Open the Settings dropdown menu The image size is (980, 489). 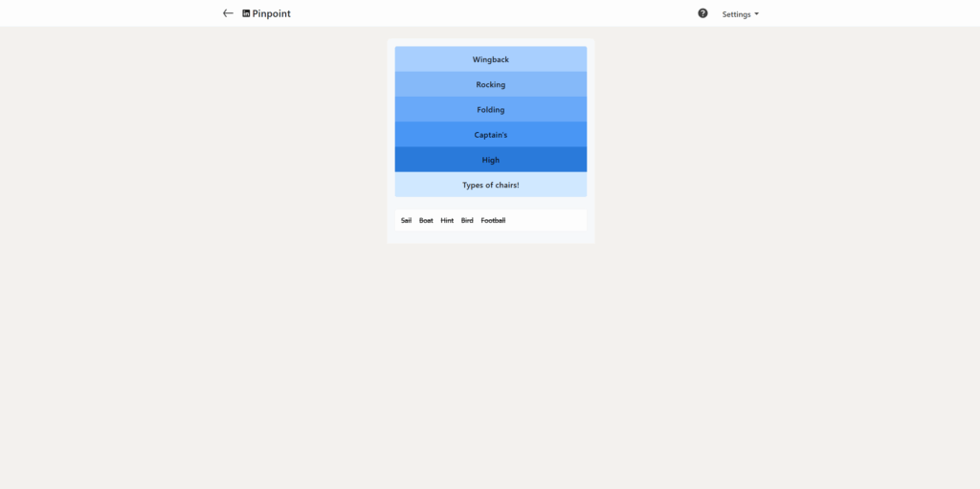click(739, 14)
